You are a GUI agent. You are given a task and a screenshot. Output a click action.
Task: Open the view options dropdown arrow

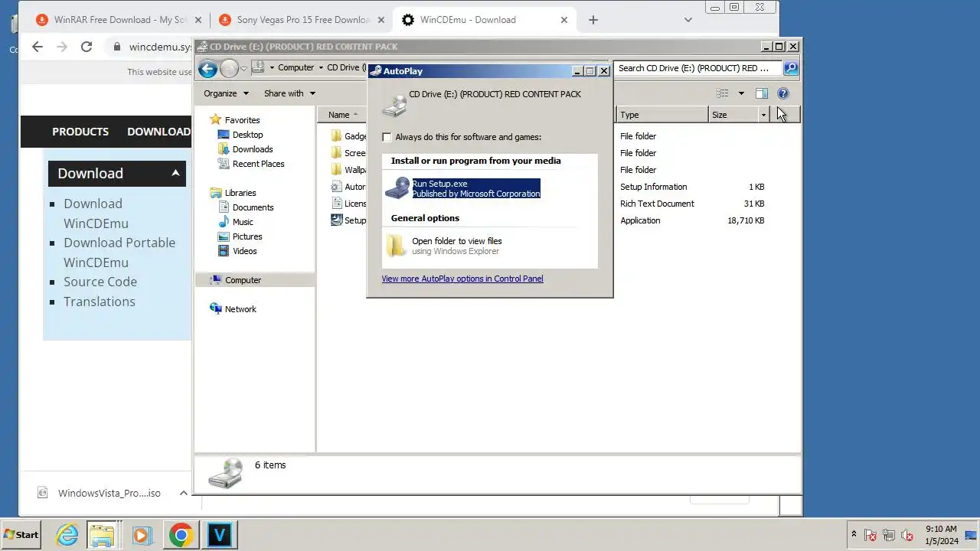click(740, 93)
